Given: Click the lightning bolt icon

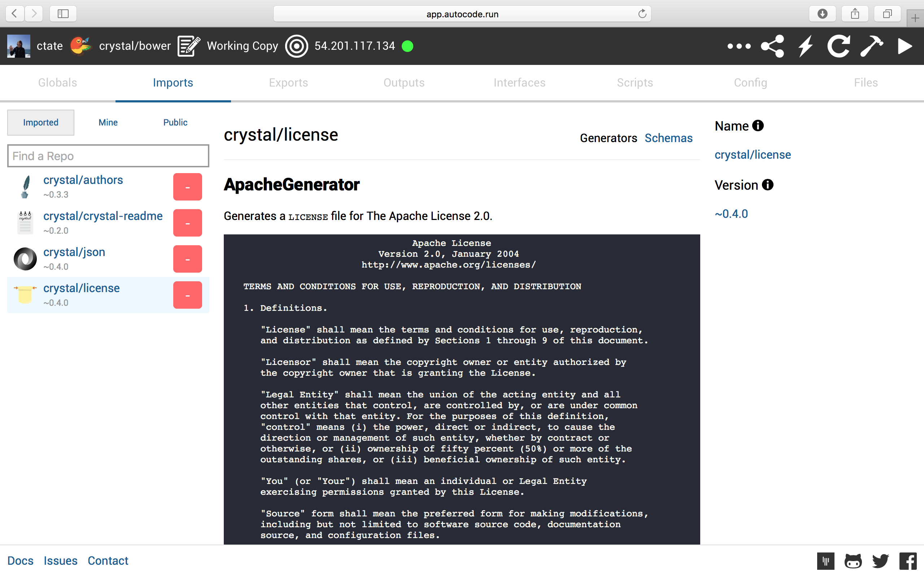Looking at the screenshot, I should (806, 46).
